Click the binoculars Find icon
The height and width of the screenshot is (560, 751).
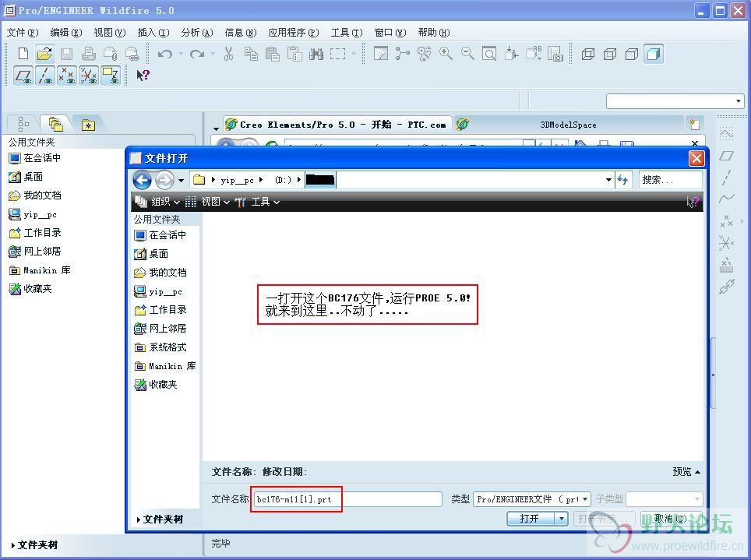coord(316,54)
